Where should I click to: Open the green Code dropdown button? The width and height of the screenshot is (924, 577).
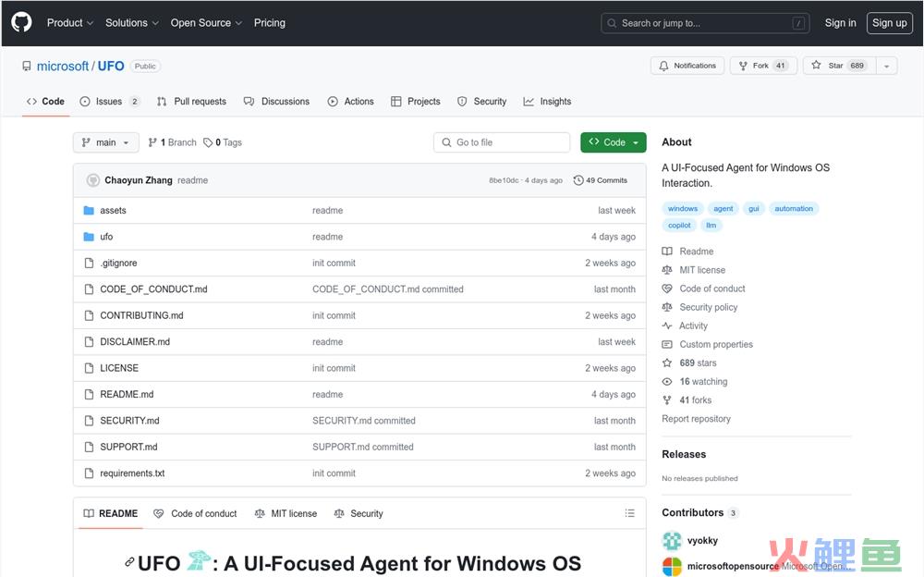coord(613,142)
